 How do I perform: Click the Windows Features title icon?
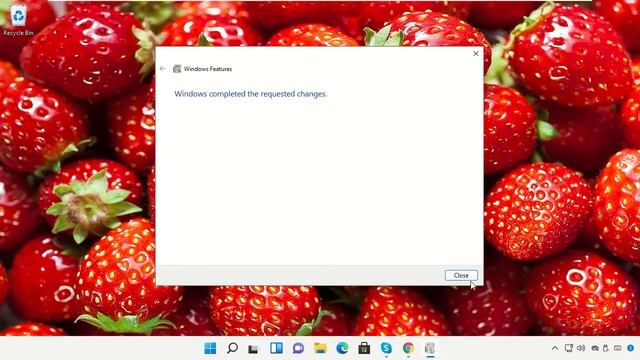point(177,69)
